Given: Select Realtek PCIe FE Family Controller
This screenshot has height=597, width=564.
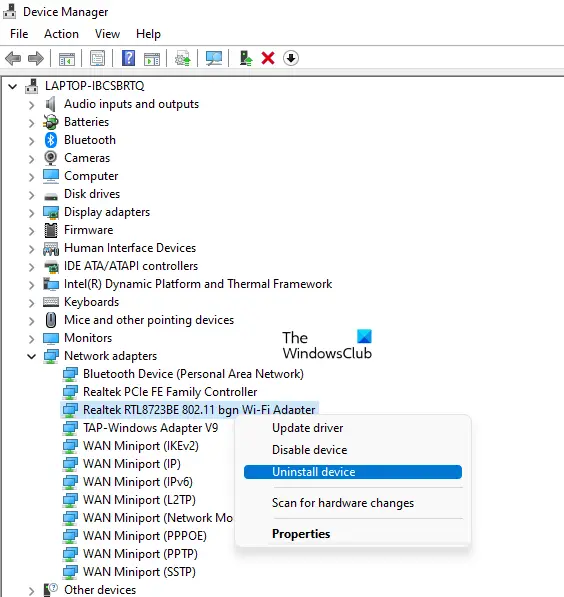Looking at the screenshot, I should click(170, 392).
